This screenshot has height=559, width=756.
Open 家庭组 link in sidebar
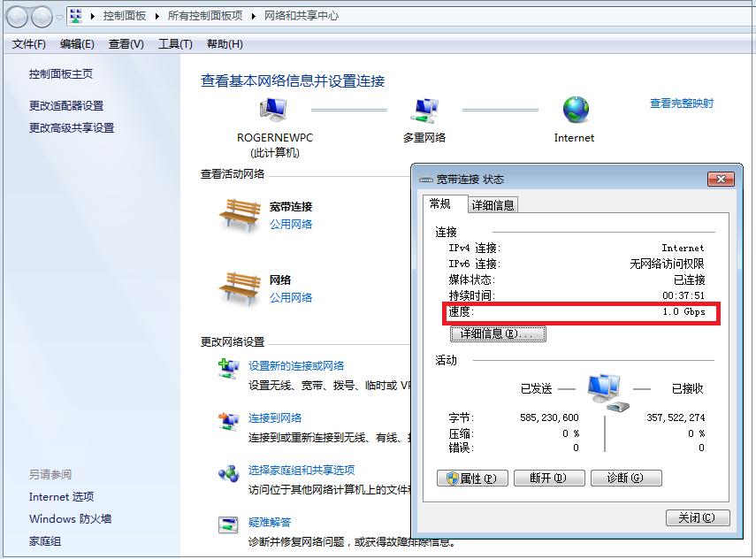pyautogui.click(x=45, y=541)
